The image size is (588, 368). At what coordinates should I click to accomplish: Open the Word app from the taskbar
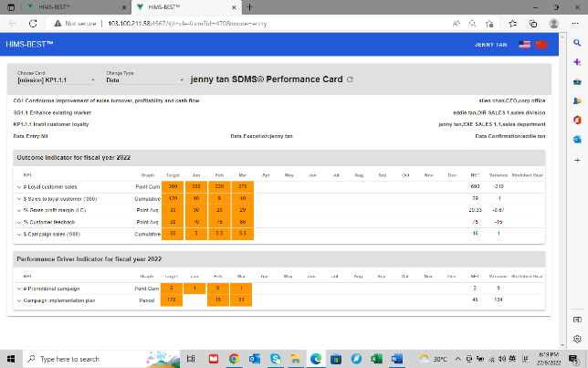(397, 359)
